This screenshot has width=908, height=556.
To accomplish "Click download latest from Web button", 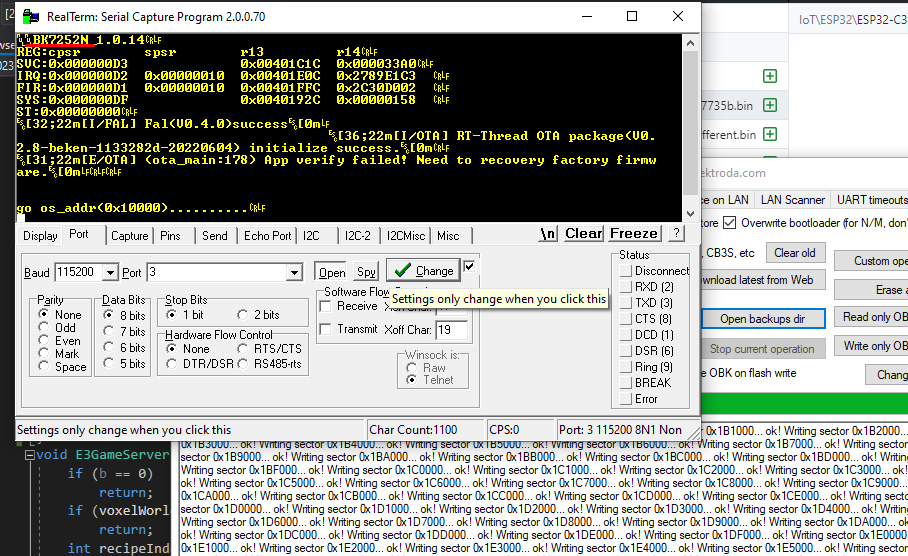I will 762,280.
